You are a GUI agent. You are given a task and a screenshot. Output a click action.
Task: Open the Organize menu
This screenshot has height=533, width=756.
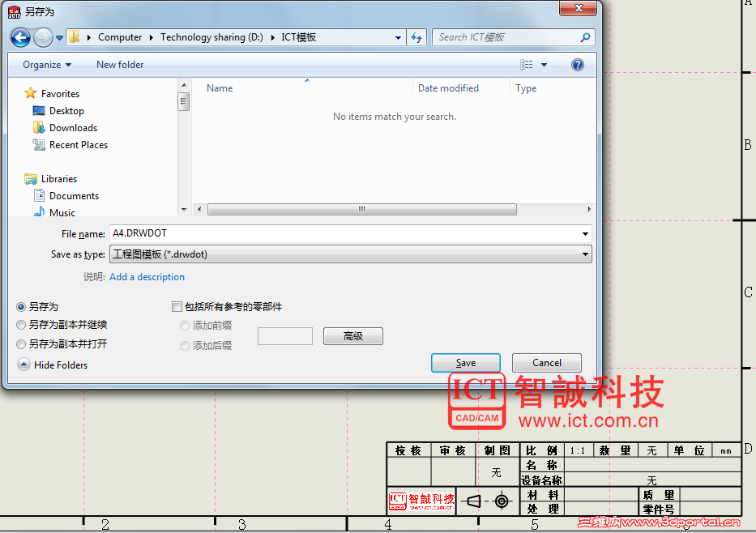(47, 65)
